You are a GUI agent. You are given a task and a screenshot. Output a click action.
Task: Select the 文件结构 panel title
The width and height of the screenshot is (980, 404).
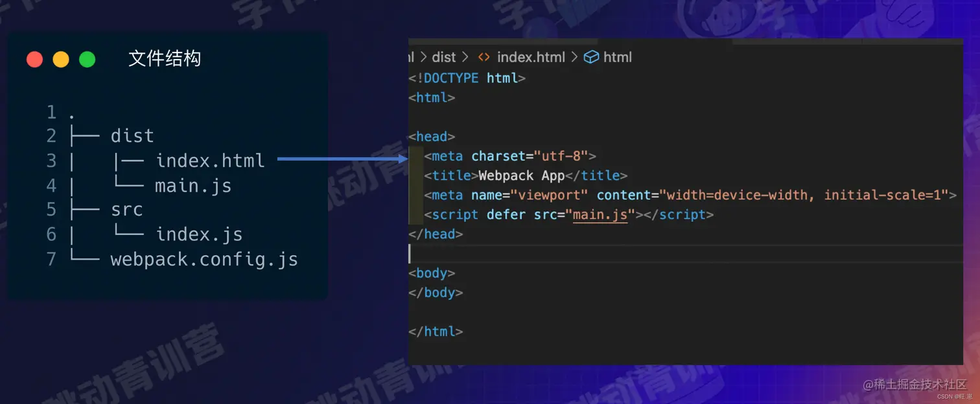(165, 59)
